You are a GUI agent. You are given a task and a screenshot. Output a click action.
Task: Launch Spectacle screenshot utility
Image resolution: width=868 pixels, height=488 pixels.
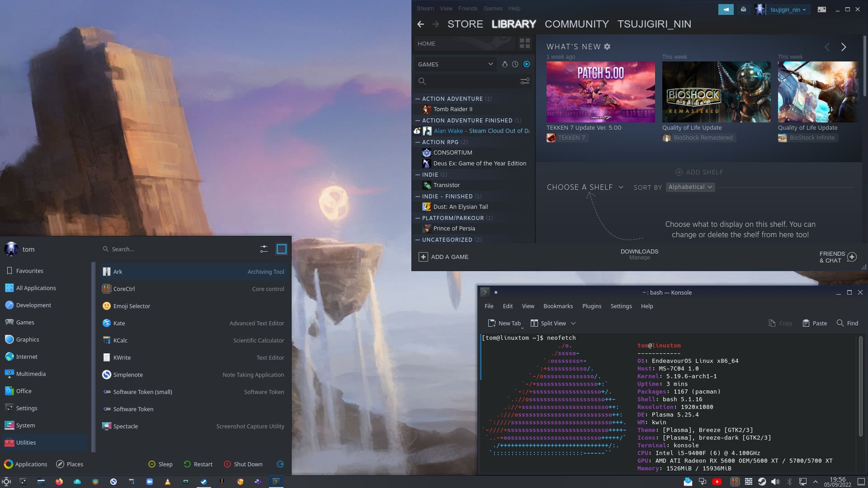[193, 426]
